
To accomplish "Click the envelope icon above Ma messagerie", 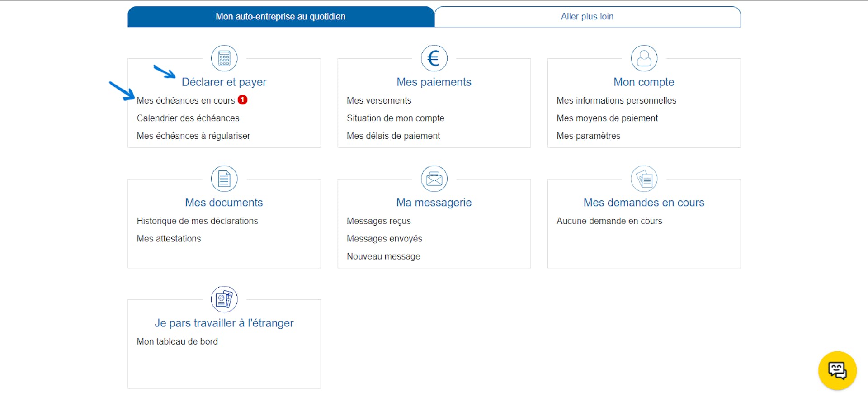I will tap(434, 179).
